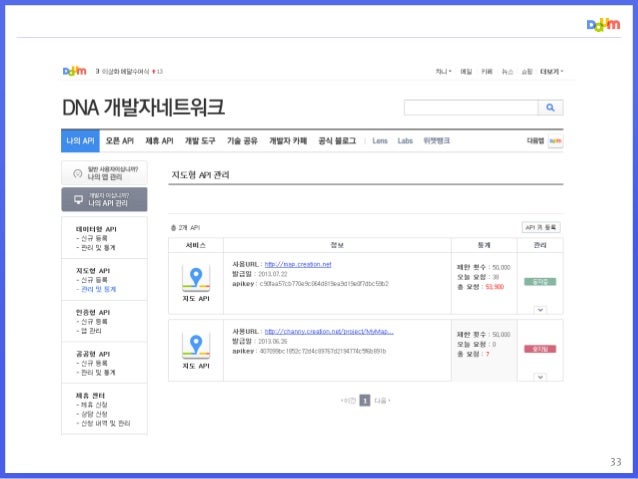Click the 공공형 API sidebar heading
The width and height of the screenshot is (638, 479).
pyautogui.click(x=93, y=354)
